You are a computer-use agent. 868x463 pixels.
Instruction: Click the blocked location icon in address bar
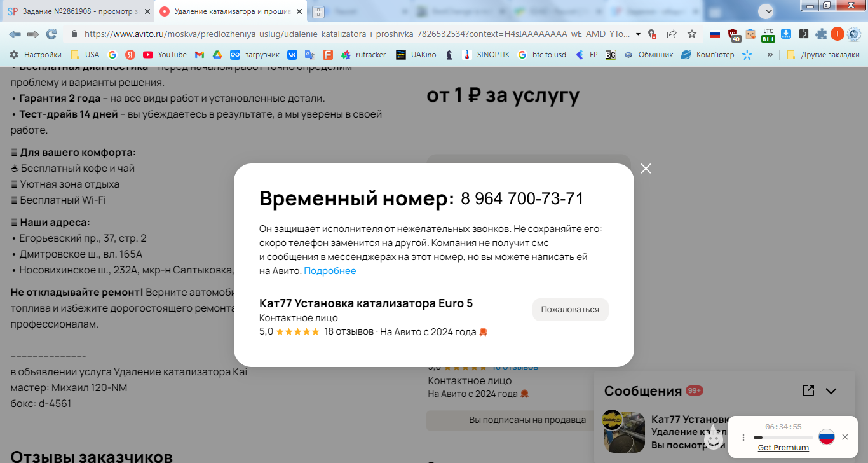coord(652,34)
